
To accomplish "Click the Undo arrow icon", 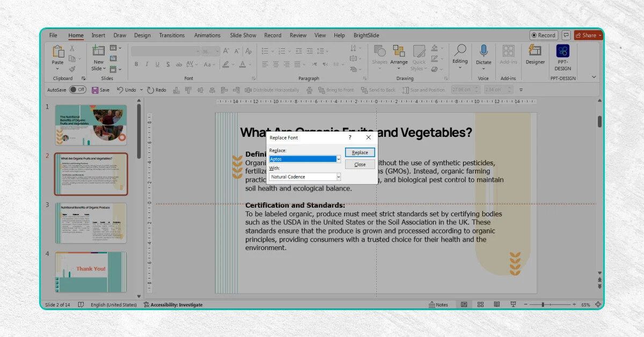I will tap(120, 90).
